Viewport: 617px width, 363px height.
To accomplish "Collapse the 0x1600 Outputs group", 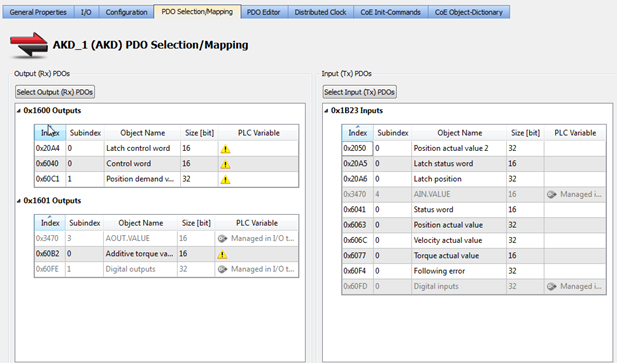I will (18, 111).
